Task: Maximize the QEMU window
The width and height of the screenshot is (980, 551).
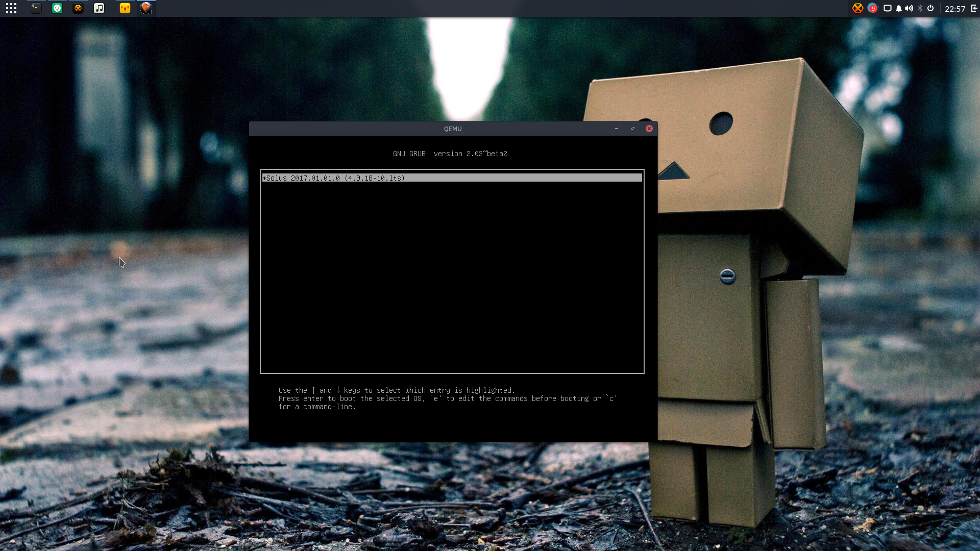Action: [633, 129]
